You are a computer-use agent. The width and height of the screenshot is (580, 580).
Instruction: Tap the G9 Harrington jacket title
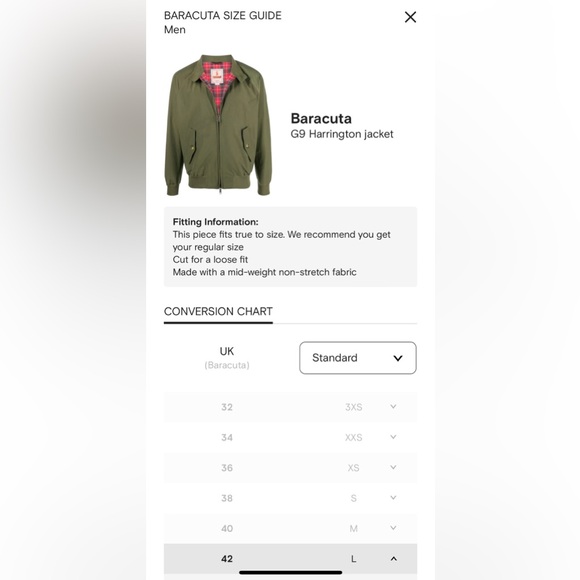point(342,134)
